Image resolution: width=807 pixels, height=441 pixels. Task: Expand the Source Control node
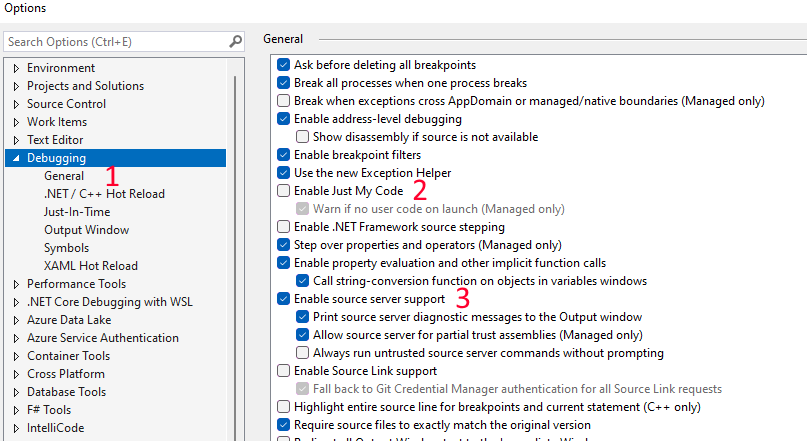[16, 104]
